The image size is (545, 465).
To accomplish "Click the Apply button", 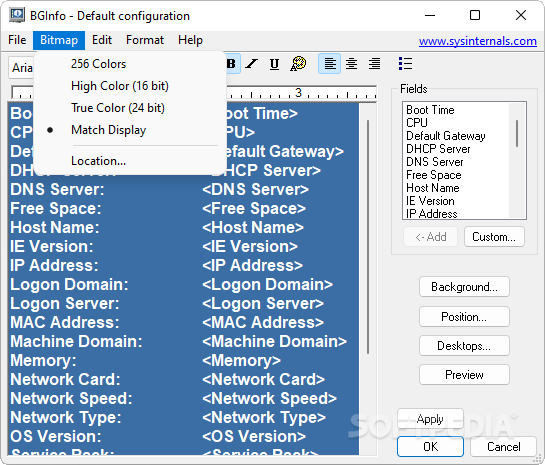I will click(x=430, y=419).
